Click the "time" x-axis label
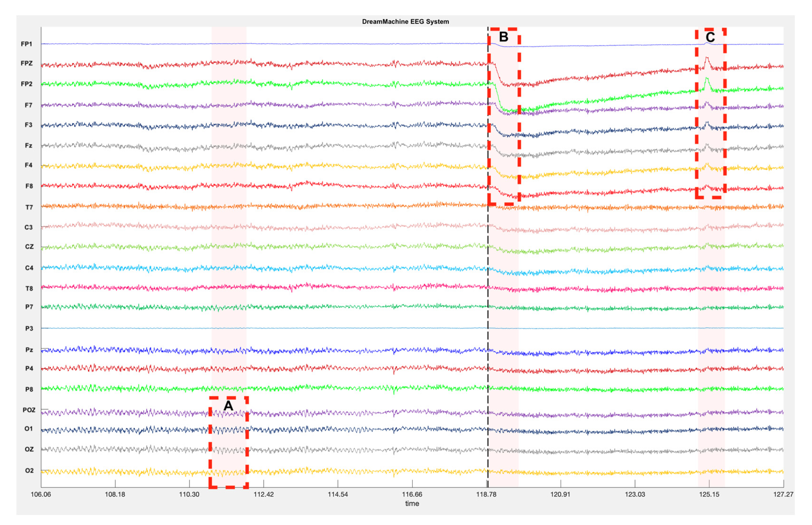Screen dimensions: 812x525 point(412,503)
